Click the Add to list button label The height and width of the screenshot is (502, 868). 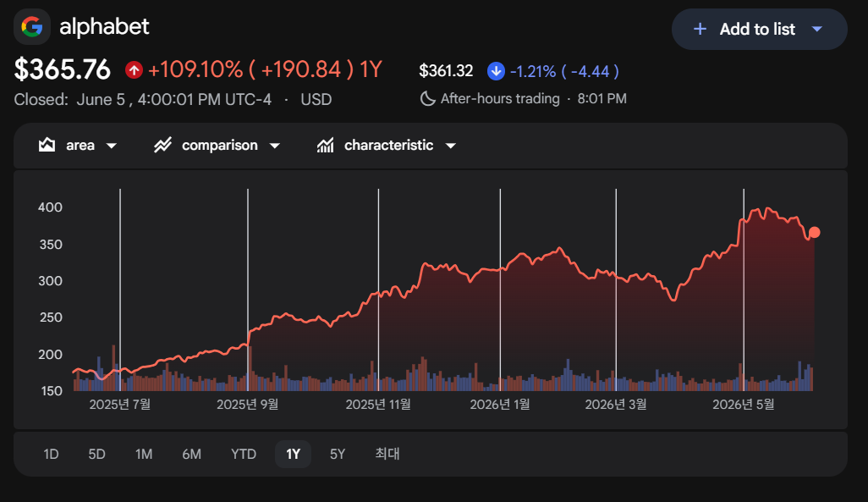(x=757, y=29)
